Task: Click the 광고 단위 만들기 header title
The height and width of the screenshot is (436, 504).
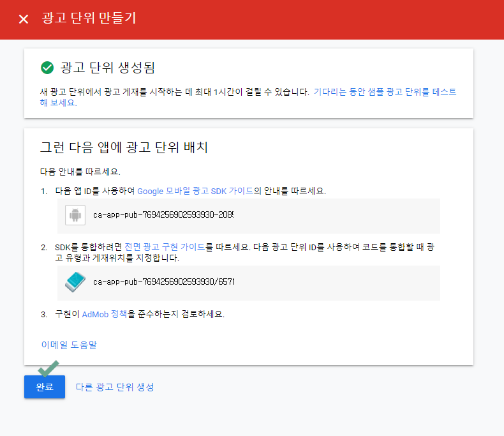Action: [x=89, y=19]
